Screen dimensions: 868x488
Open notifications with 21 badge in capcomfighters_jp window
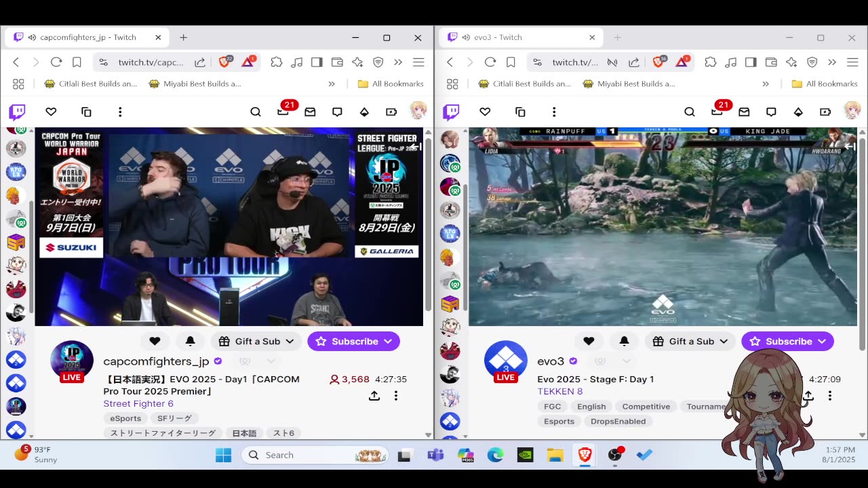coord(284,110)
